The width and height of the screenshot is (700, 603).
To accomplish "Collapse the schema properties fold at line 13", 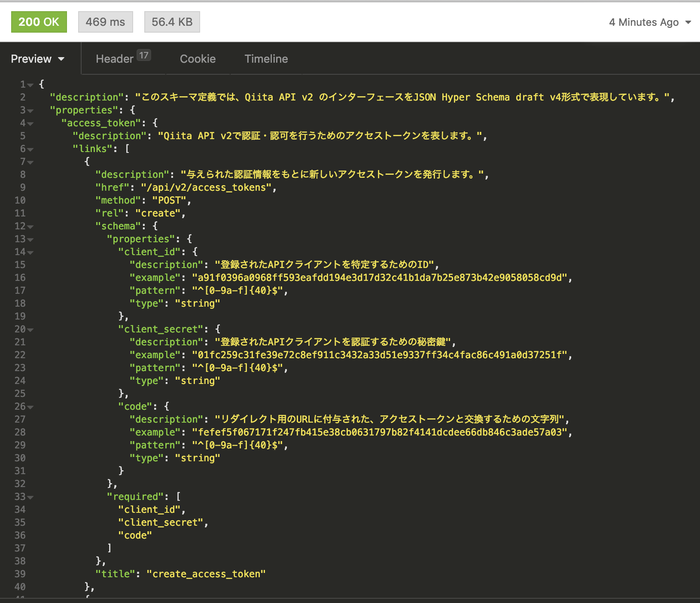I will [x=30, y=240].
